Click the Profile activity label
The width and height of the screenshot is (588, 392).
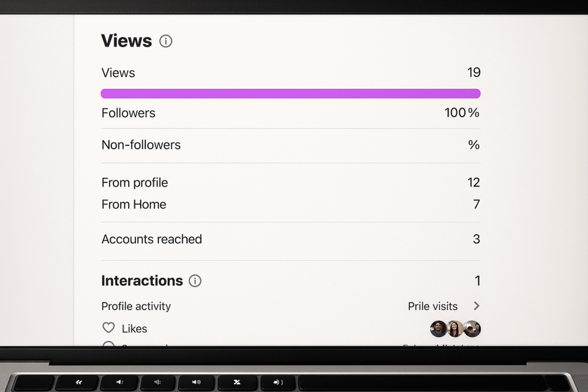(136, 306)
